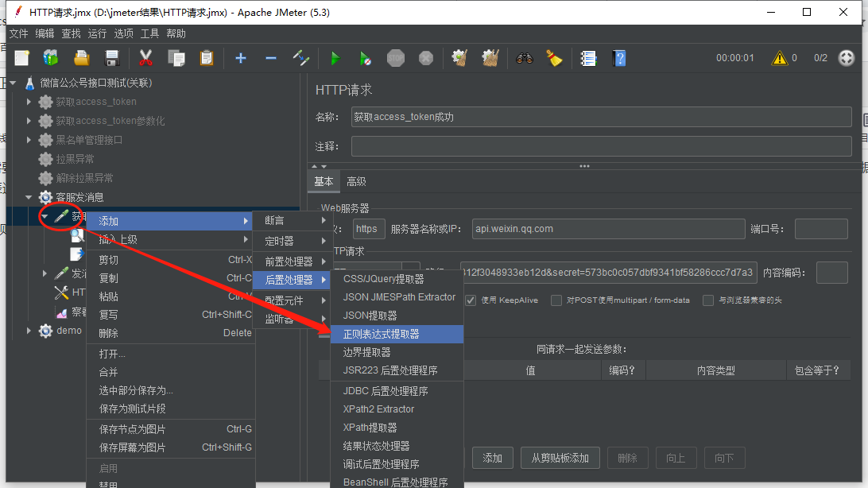Switch to the 高级 tab
The width and height of the screenshot is (868, 488).
[356, 181]
